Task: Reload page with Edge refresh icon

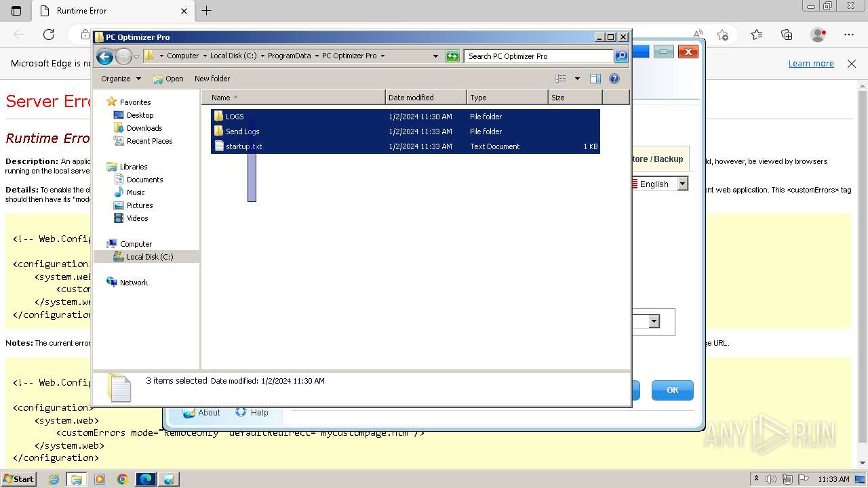Action: (49, 35)
